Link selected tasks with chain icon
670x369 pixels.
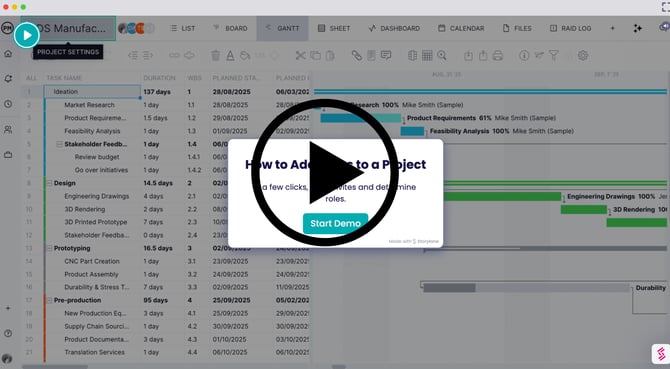coord(174,56)
